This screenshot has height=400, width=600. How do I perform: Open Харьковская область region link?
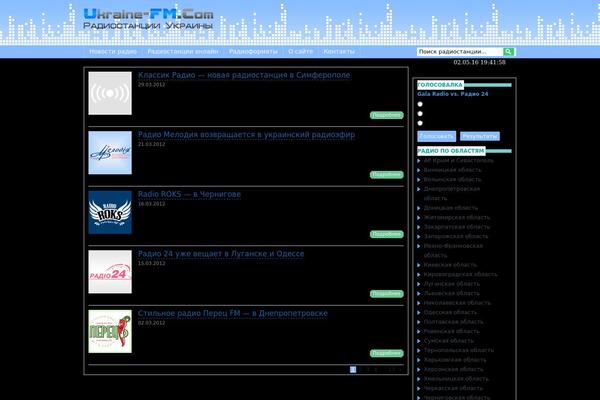[455, 360]
